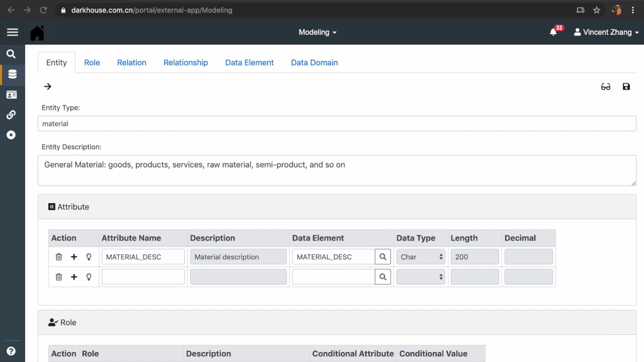The height and width of the screenshot is (362, 644).
Task: Switch to the Data Domain tab
Action: [x=314, y=62]
